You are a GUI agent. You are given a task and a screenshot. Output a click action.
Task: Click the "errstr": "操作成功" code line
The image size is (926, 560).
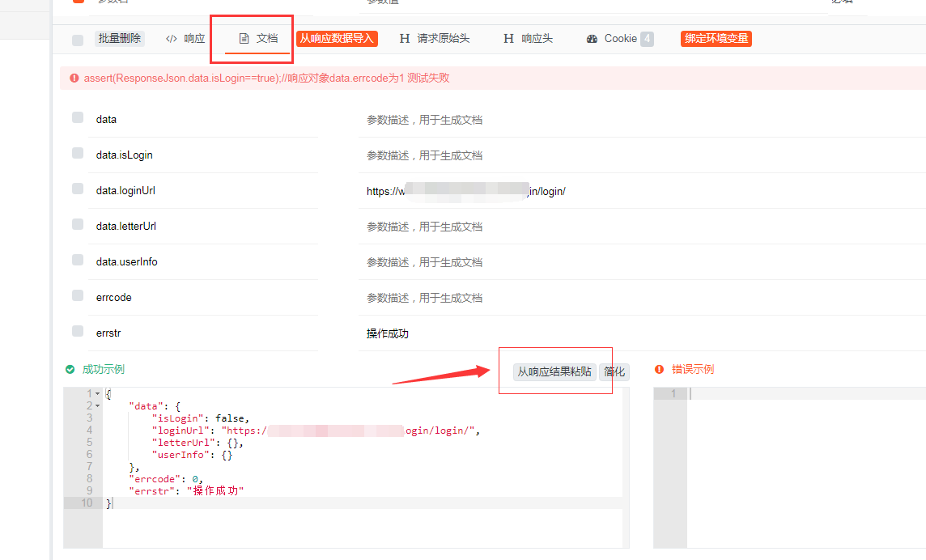click(x=186, y=491)
